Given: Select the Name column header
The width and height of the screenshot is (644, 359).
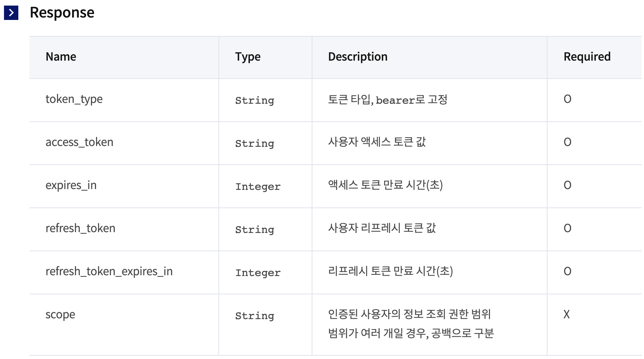Looking at the screenshot, I should pyautogui.click(x=61, y=57).
